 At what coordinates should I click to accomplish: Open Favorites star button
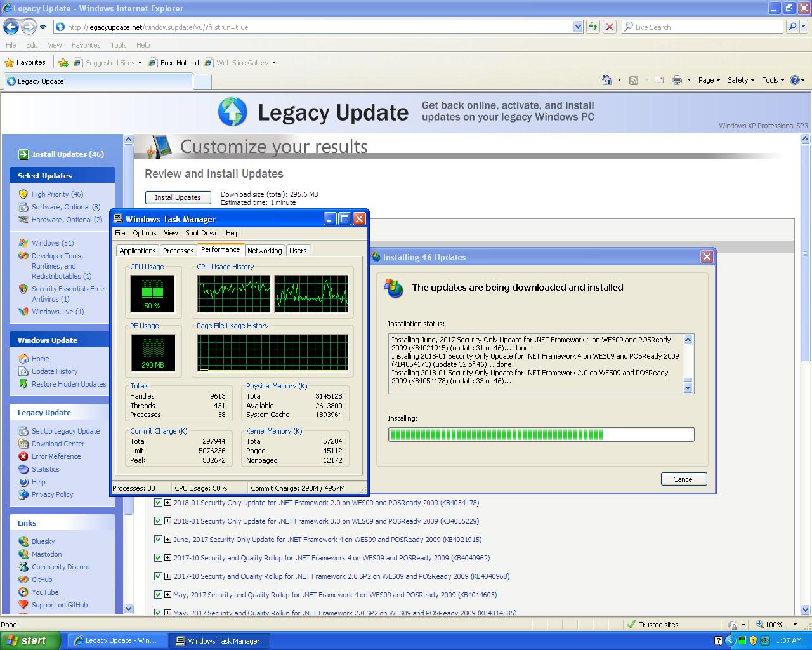click(x=25, y=62)
